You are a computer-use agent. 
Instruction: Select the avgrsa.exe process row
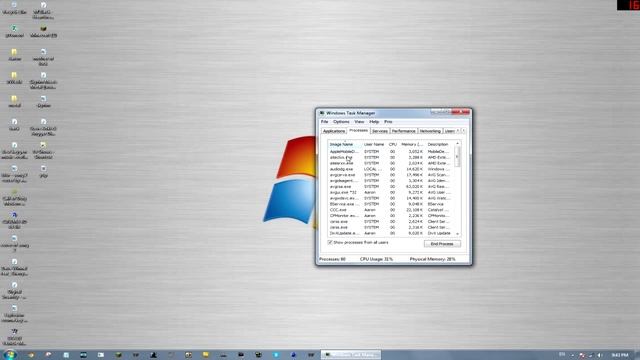point(391,187)
